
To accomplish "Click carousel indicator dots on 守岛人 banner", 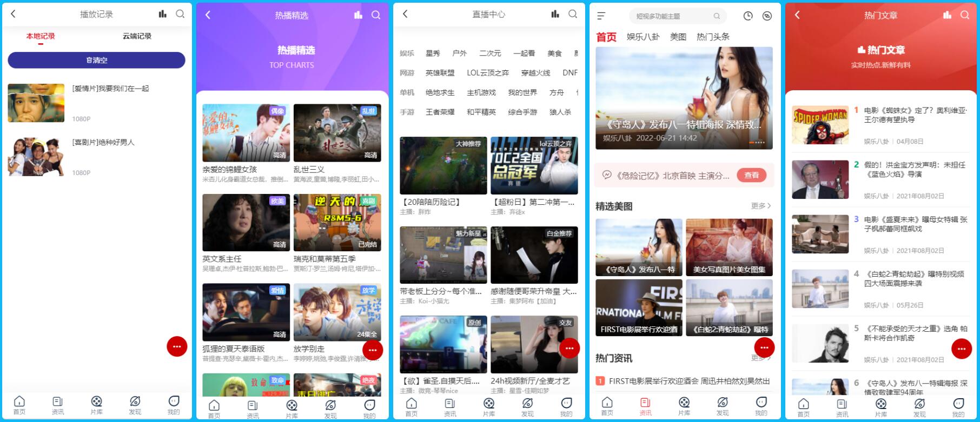I will click(757, 143).
